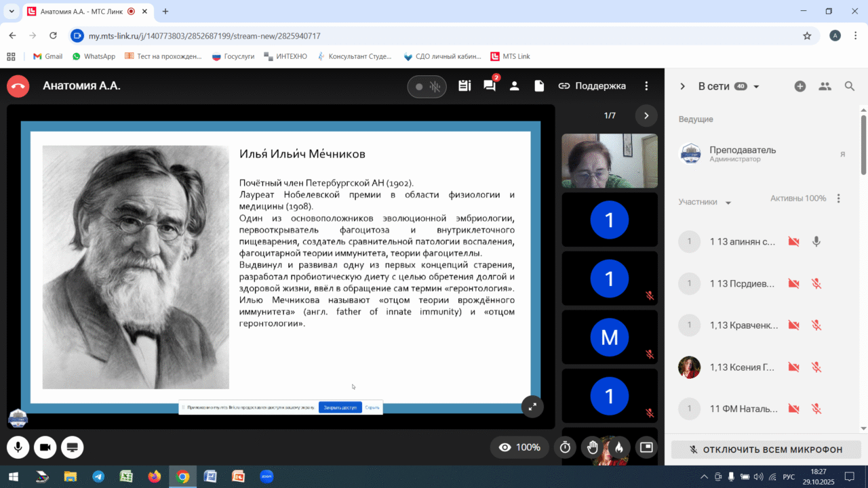
Task: Open the three-dot menu beside Поддержка
Action: click(x=646, y=86)
